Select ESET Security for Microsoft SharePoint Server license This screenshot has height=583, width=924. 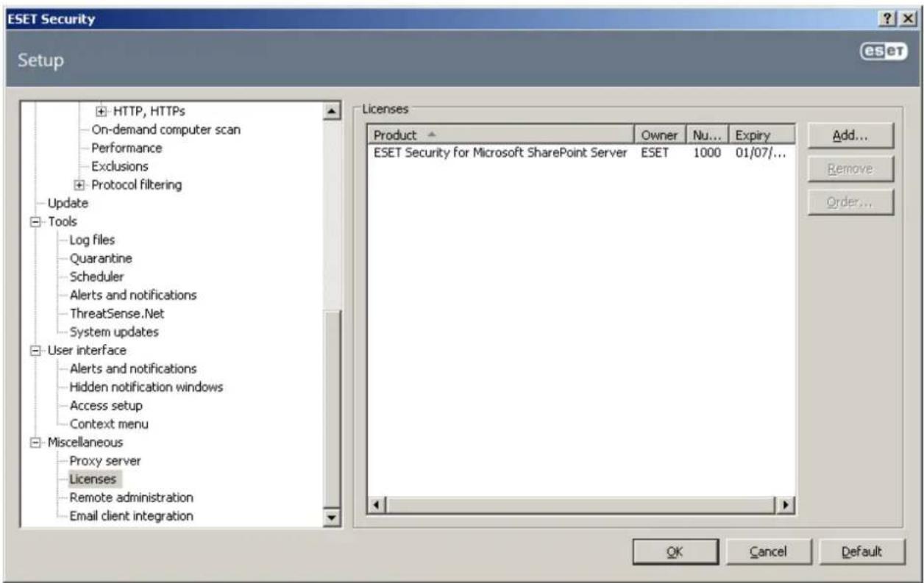[x=500, y=152]
